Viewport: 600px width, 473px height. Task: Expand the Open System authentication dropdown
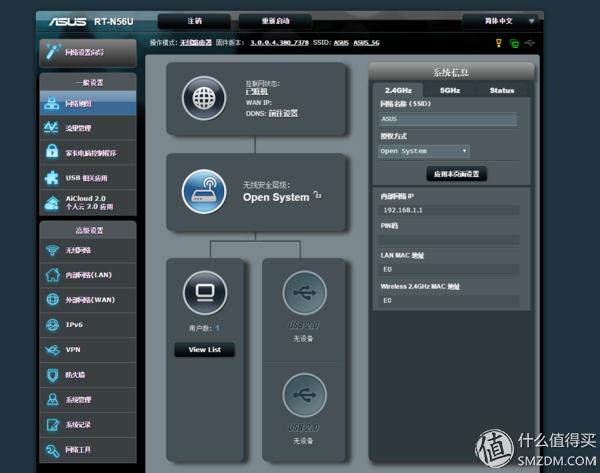coord(424,151)
